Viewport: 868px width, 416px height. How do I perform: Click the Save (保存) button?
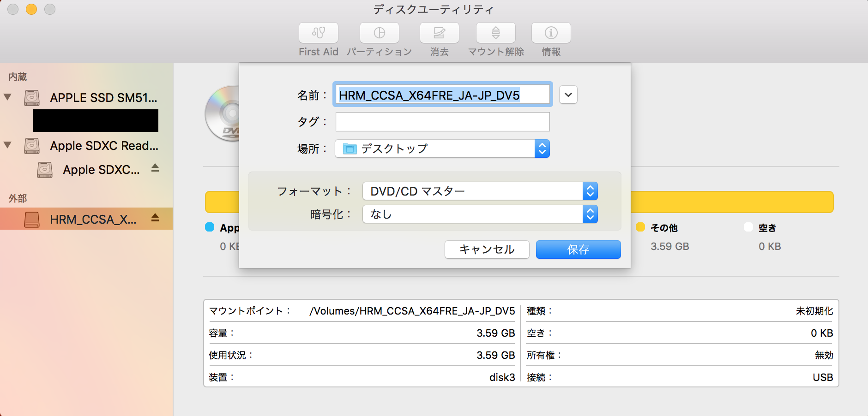(x=578, y=250)
